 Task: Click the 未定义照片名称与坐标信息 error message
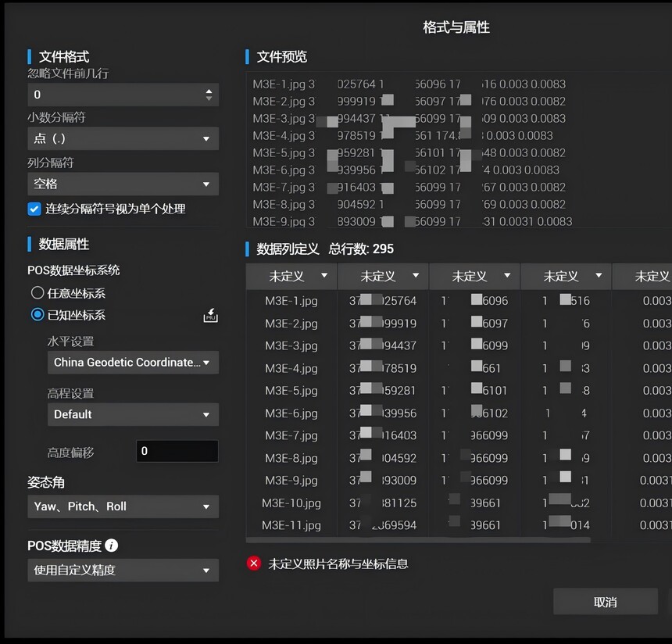[x=338, y=563]
